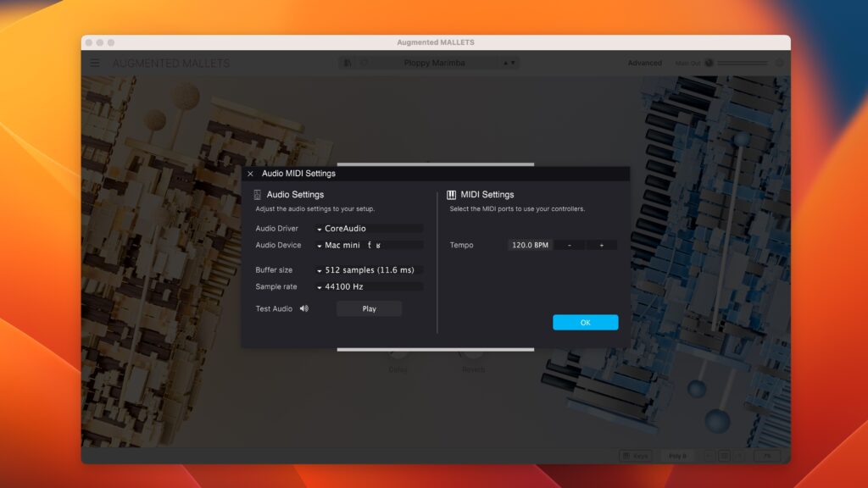Confirm settings with the OK button
The height and width of the screenshot is (488, 868).
pyautogui.click(x=585, y=323)
